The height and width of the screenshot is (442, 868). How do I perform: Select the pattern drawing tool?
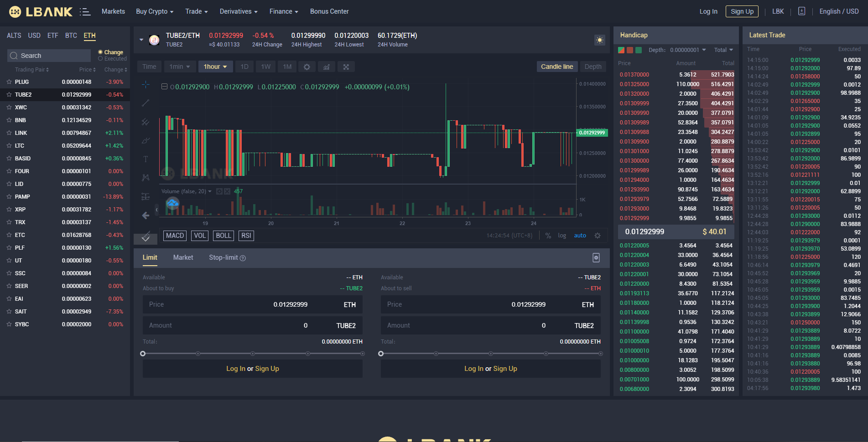[x=146, y=178]
